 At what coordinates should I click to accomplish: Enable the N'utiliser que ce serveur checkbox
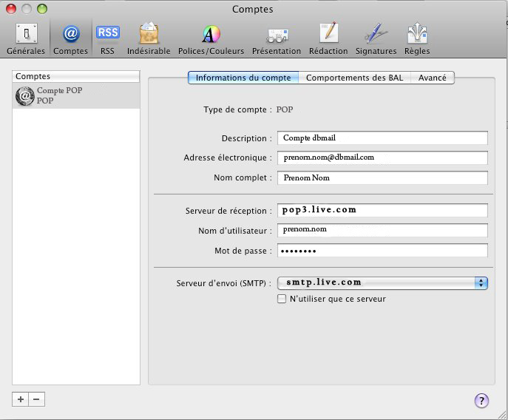coord(282,299)
